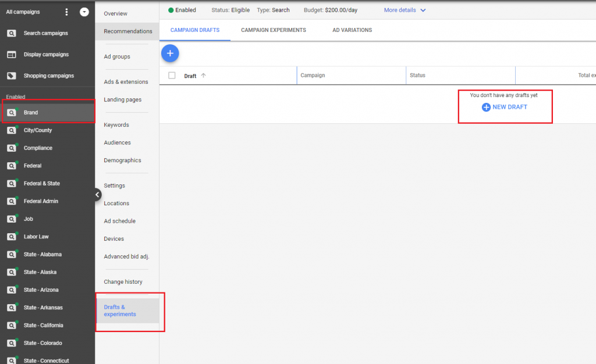The image size is (596, 364).
Task: Click the Compliance campaign icon
Action: pyautogui.click(x=12, y=148)
